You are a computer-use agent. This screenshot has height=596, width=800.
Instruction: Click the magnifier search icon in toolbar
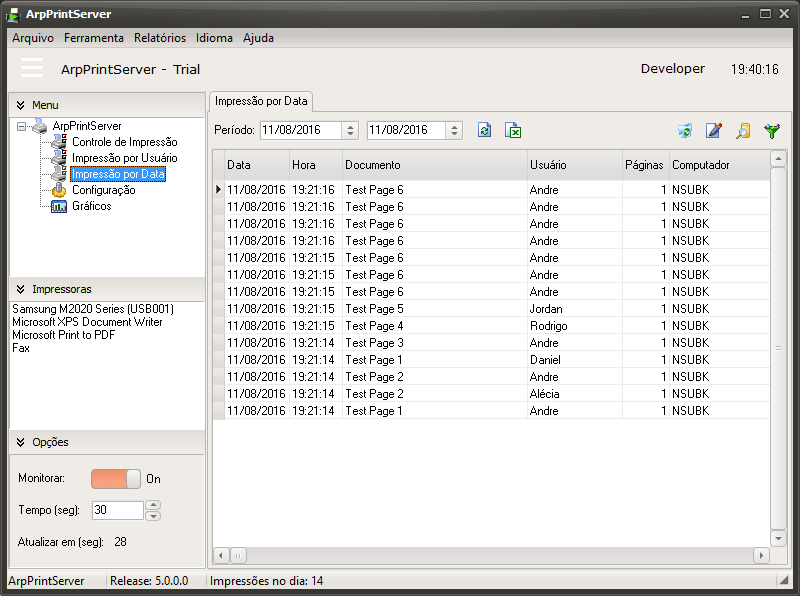pos(742,130)
